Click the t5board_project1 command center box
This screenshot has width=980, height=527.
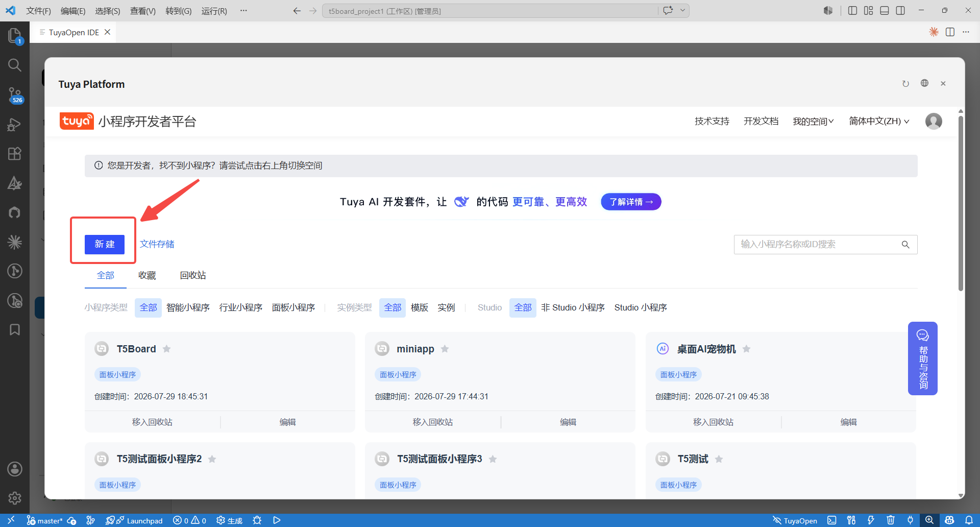(x=490, y=11)
